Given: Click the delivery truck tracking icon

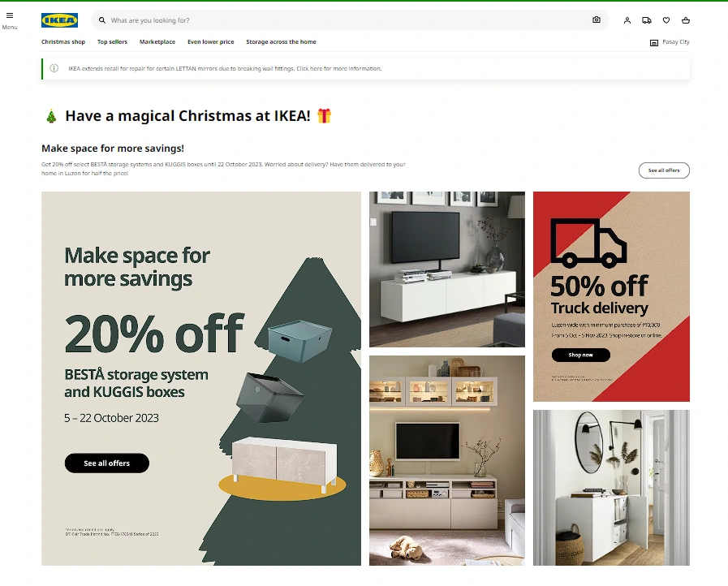Looking at the screenshot, I should click(x=646, y=20).
